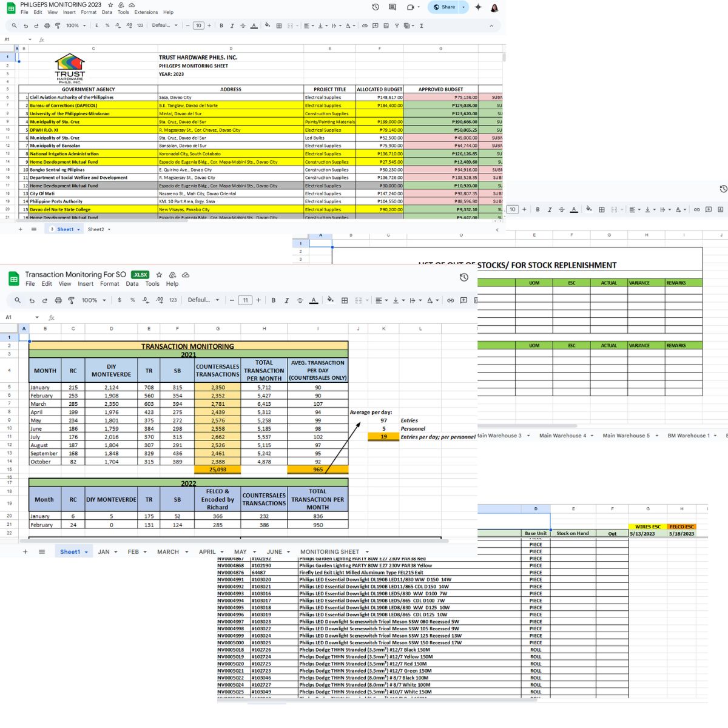Open functions sigma menu in PHILGEPS toolbar

point(422,25)
